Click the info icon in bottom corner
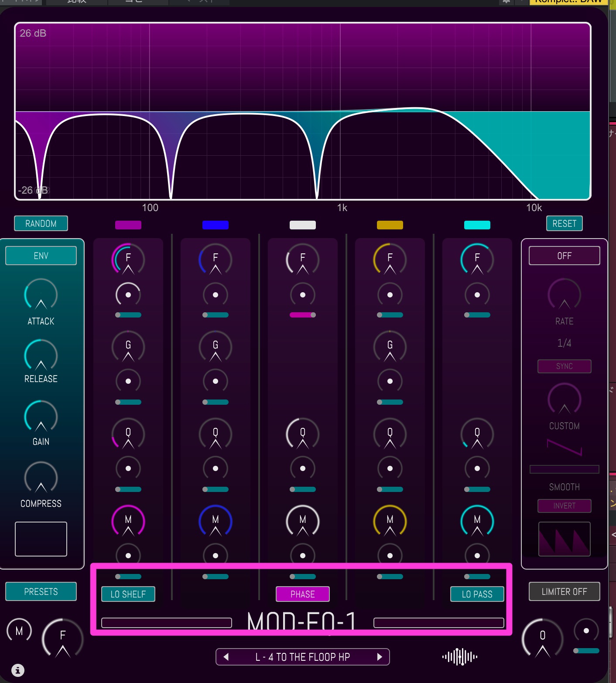Image resolution: width=616 pixels, height=683 pixels. pyautogui.click(x=18, y=670)
